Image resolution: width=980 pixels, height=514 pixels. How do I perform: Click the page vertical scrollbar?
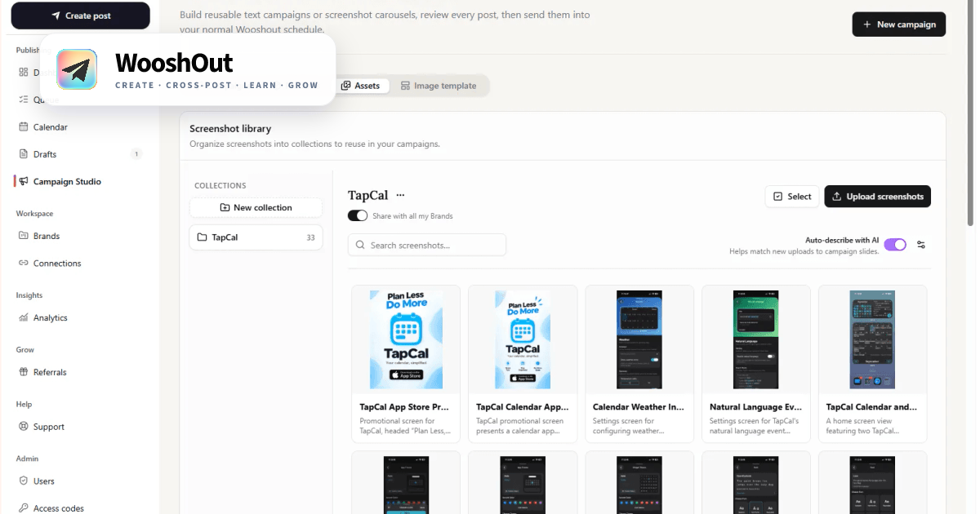(x=970, y=114)
